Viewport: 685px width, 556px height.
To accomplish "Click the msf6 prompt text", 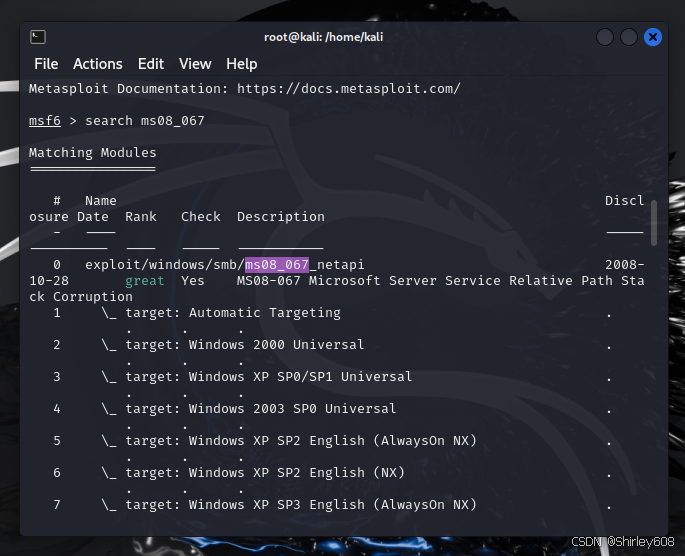I will tap(45, 121).
